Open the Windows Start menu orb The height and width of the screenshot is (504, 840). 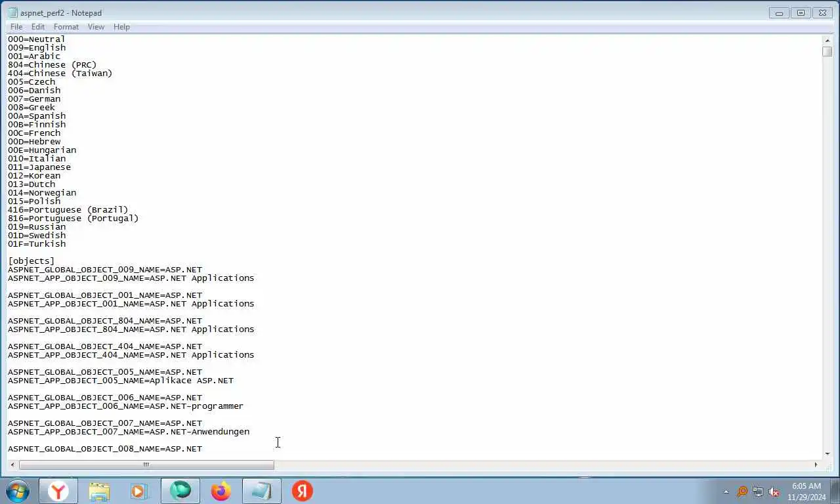17,491
